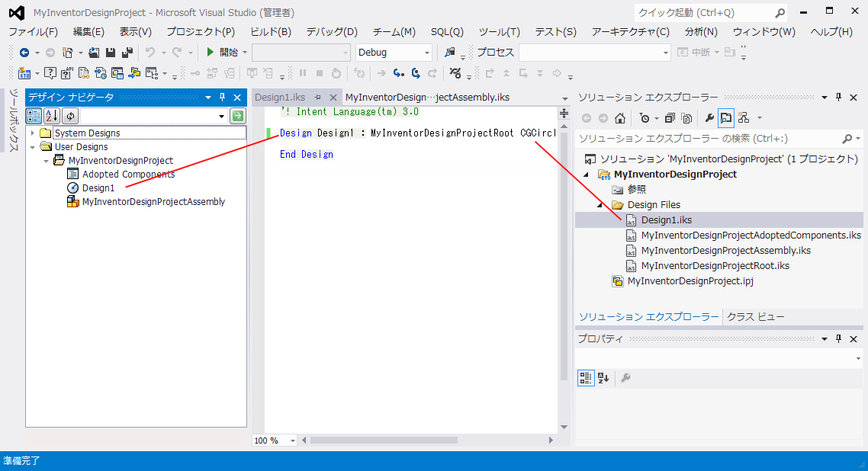Select Adopted Components in Design Navigator
The height and width of the screenshot is (471, 868).
point(128,174)
